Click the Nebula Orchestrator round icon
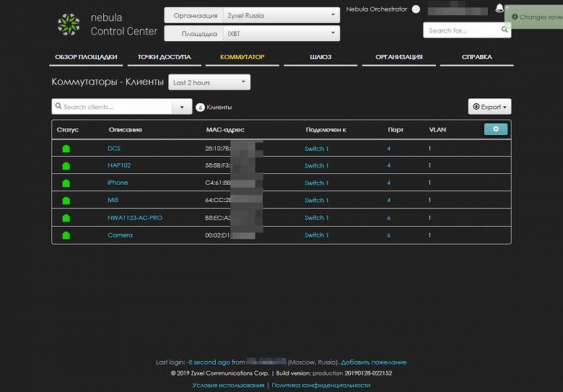This screenshot has width=563, height=392. pos(416,9)
